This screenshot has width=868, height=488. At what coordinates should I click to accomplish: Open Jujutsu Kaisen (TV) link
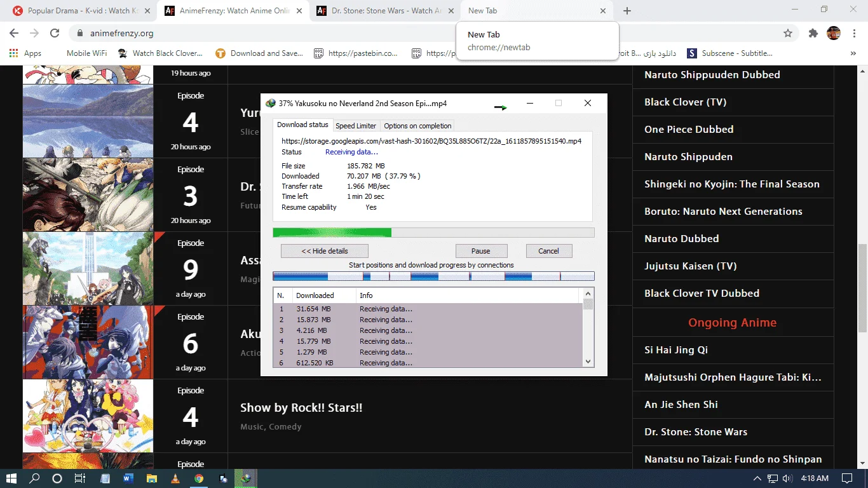click(690, 266)
